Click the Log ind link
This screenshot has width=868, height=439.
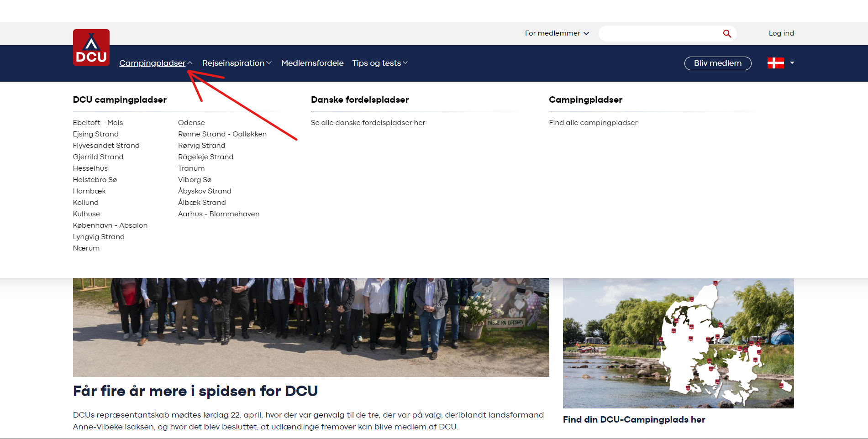(781, 33)
